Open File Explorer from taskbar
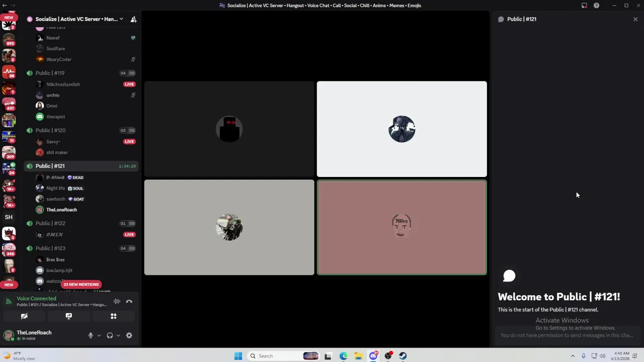 [x=358, y=356]
